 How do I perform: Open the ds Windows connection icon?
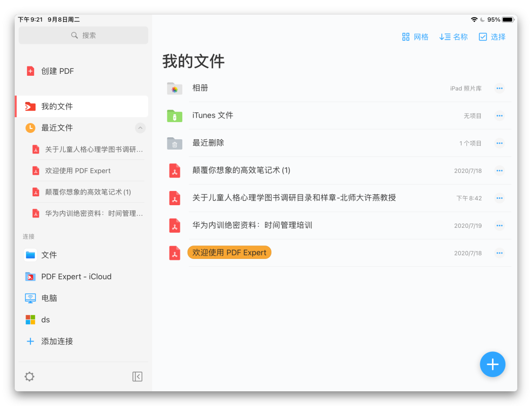pos(31,319)
